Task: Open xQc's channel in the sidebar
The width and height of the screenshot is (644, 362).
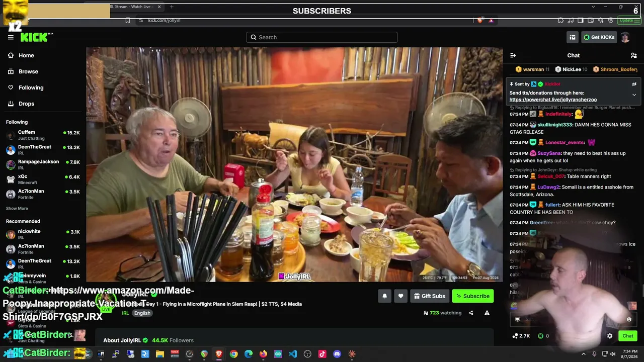Action: pyautogui.click(x=43, y=179)
